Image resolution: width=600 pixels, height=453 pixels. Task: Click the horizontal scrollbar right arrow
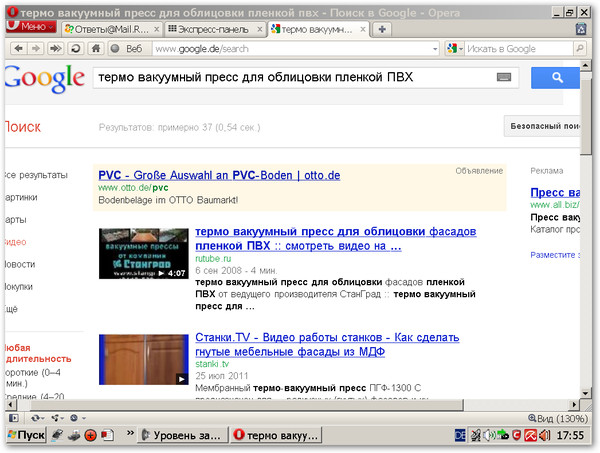click(574, 404)
